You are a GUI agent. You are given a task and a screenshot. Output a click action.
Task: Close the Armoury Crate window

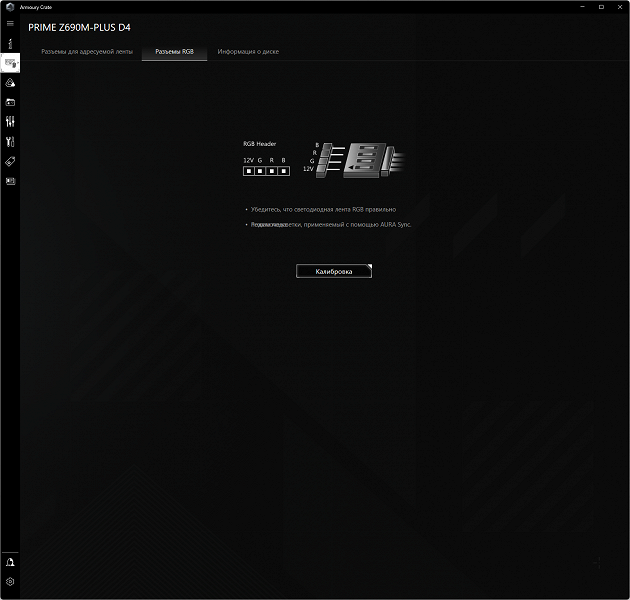pyautogui.click(x=620, y=7)
